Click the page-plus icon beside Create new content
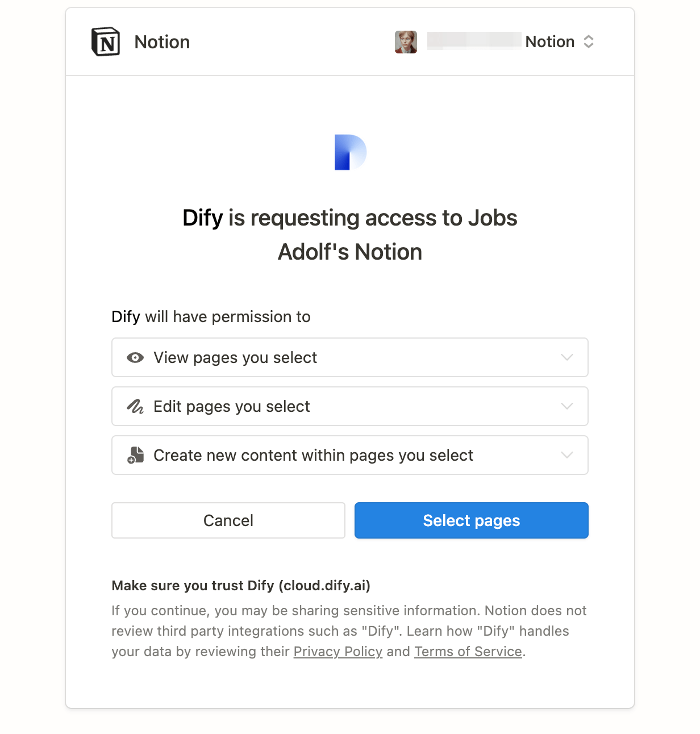This screenshot has height=734, width=700. [135, 455]
